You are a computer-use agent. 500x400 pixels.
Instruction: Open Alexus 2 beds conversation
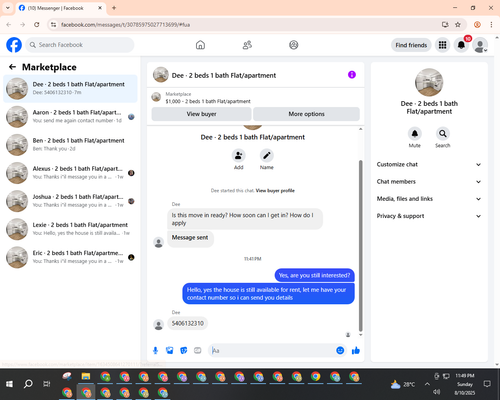(70, 173)
